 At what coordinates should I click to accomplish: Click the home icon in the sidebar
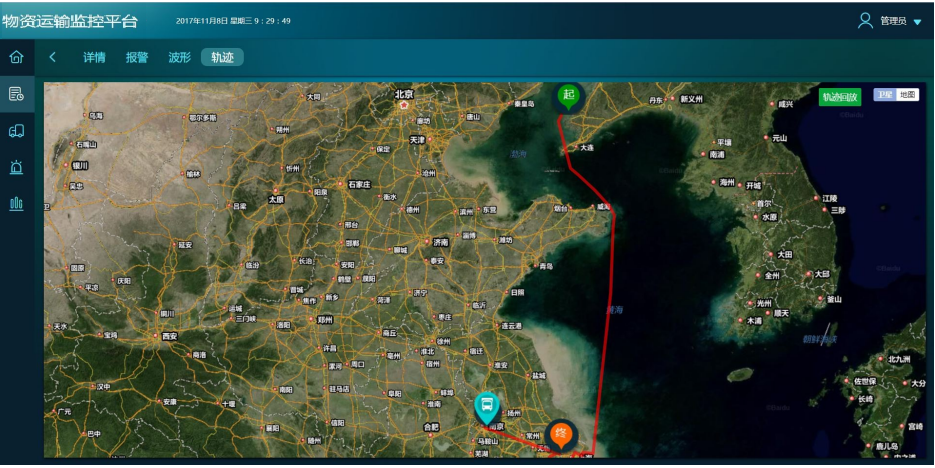click(16, 57)
